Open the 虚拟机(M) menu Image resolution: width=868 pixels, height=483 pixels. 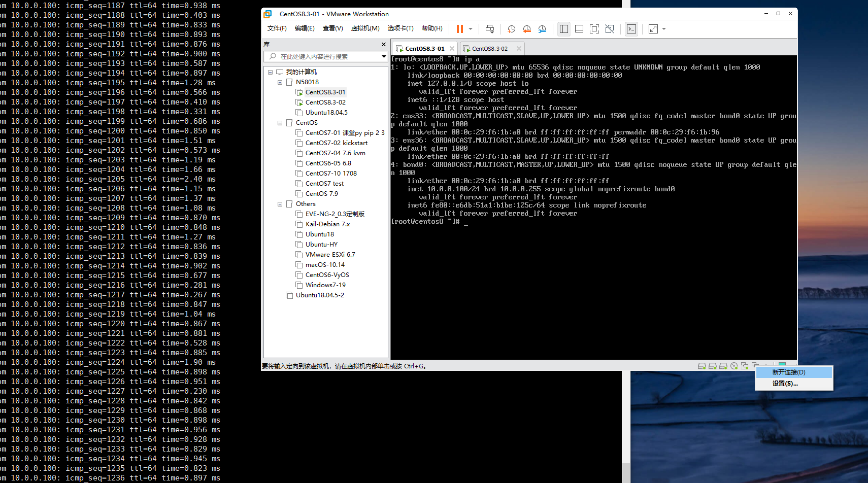pyautogui.click(x=365, y=28)
